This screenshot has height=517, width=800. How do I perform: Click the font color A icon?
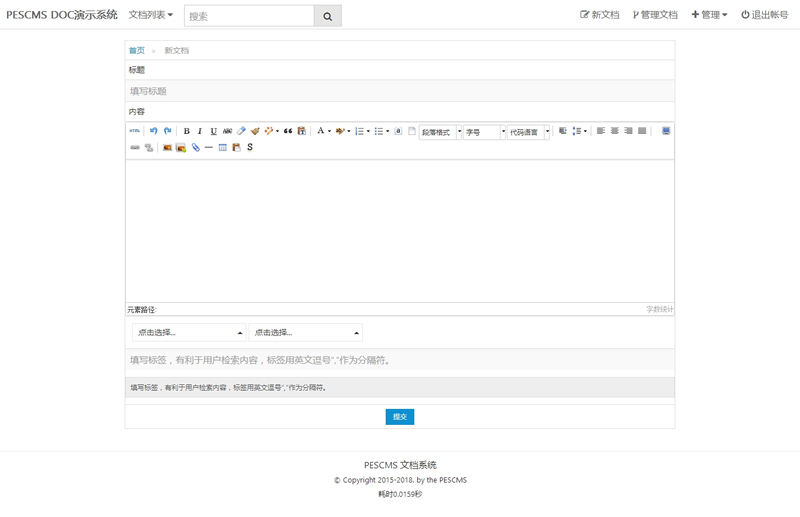click(x=320, y=131)
